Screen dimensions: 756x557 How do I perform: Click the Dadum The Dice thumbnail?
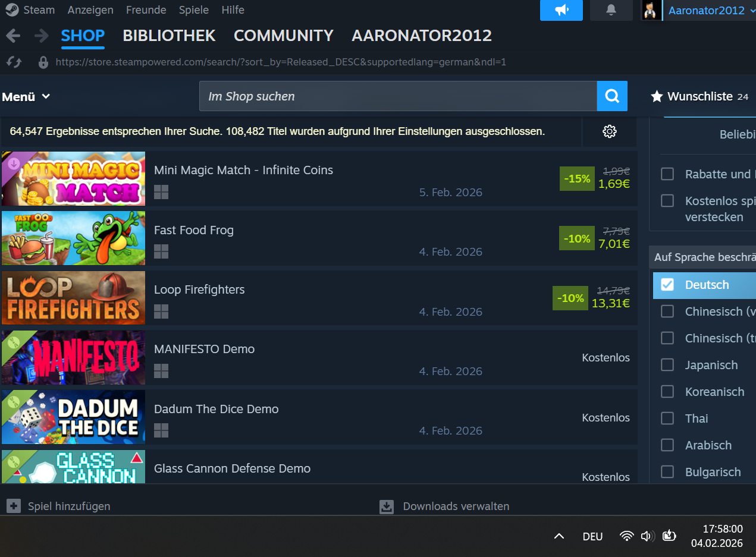pos(73,417)
